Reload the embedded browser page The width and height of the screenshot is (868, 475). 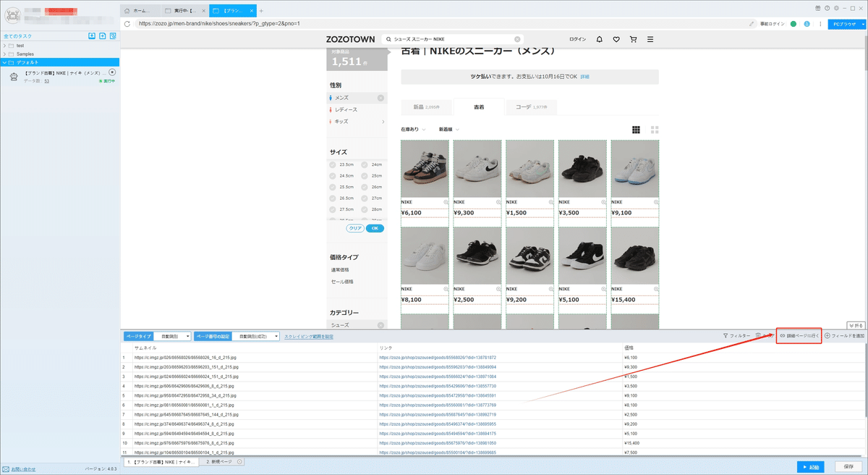pos(127,23)
